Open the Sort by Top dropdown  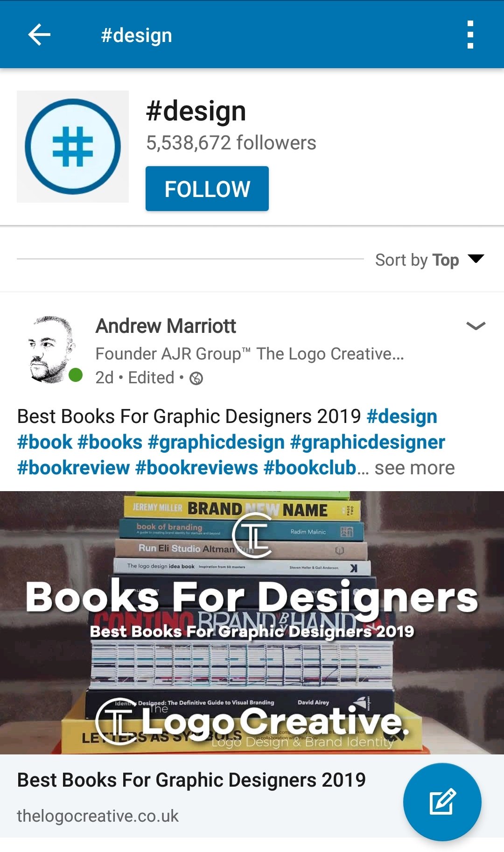429,260
